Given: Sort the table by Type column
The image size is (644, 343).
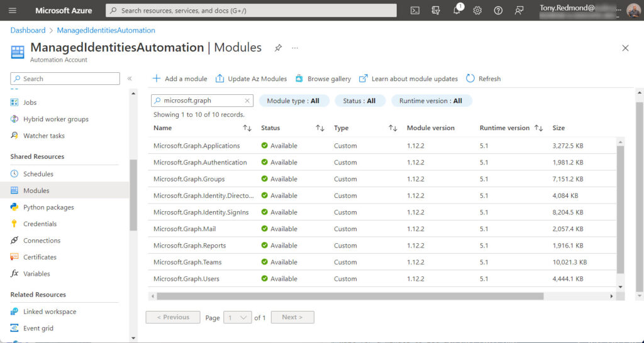Looking at the screenshot, I should [x=392, y=128].
